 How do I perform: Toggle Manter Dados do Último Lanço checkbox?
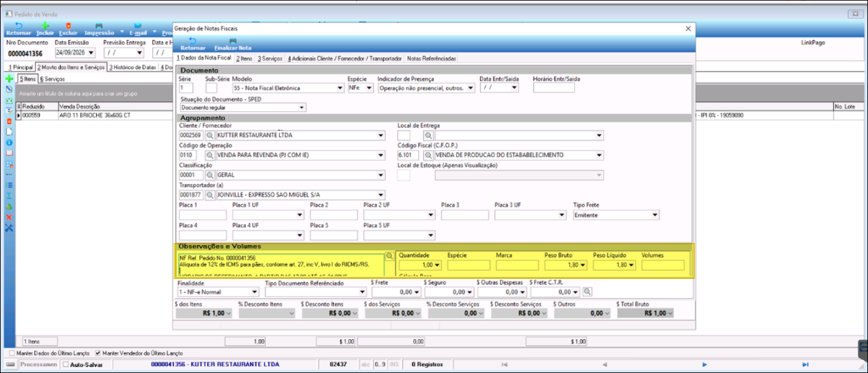point(12,353)
